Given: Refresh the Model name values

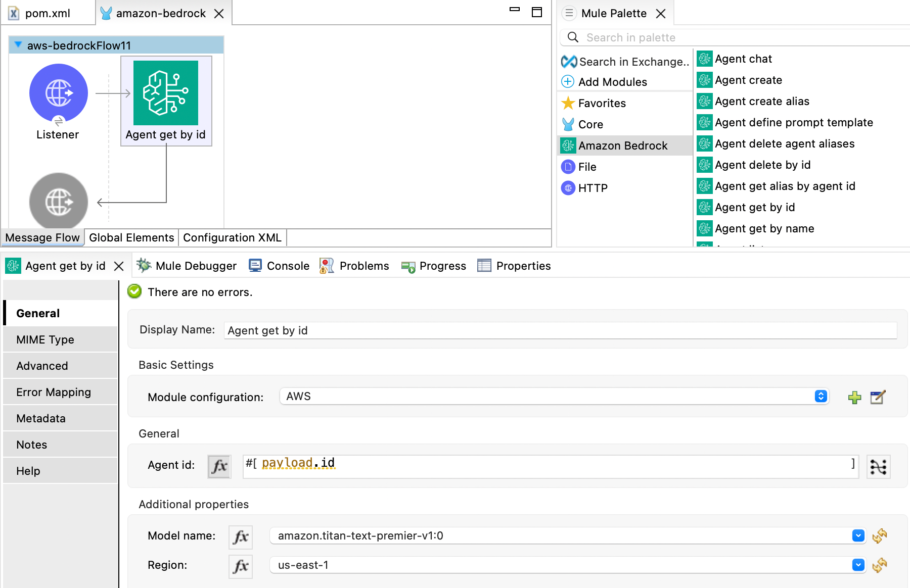Looking at the screenshot, I should coord(880,535).
